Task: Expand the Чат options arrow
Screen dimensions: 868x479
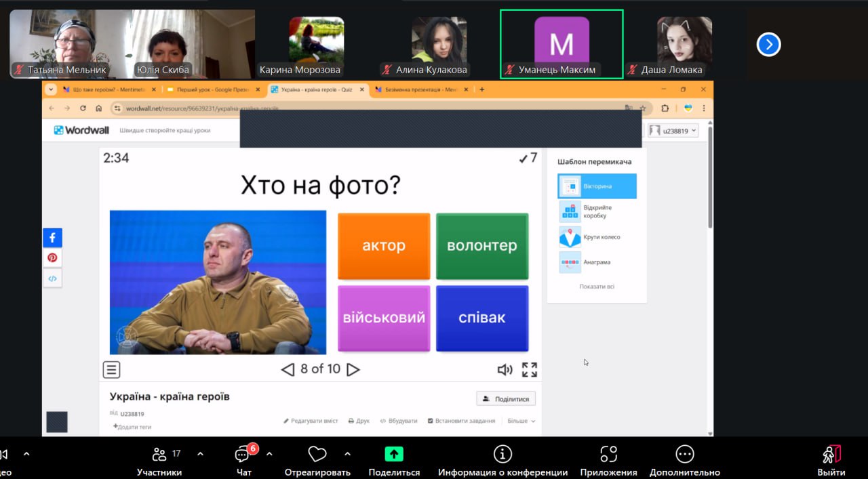Action: (269, 454)
